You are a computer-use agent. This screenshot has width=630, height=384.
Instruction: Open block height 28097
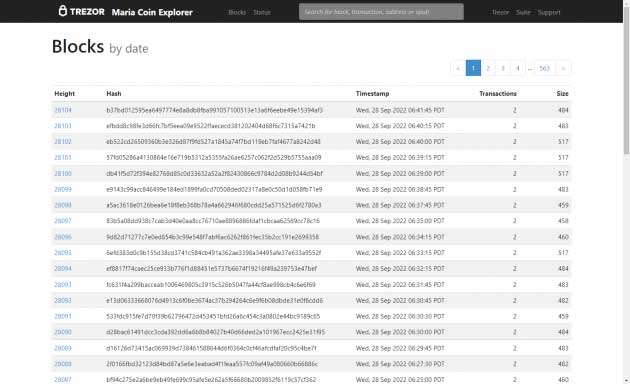coord(63,221)
